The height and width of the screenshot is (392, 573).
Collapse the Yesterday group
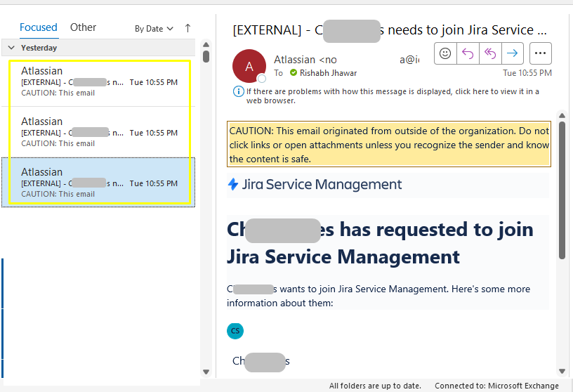point(11,48)
